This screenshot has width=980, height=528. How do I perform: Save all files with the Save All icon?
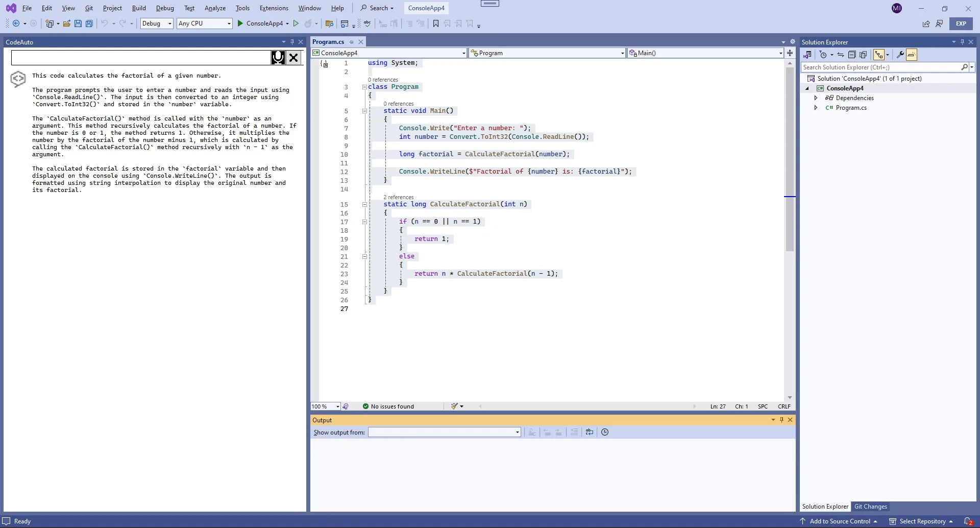point(89,23)
